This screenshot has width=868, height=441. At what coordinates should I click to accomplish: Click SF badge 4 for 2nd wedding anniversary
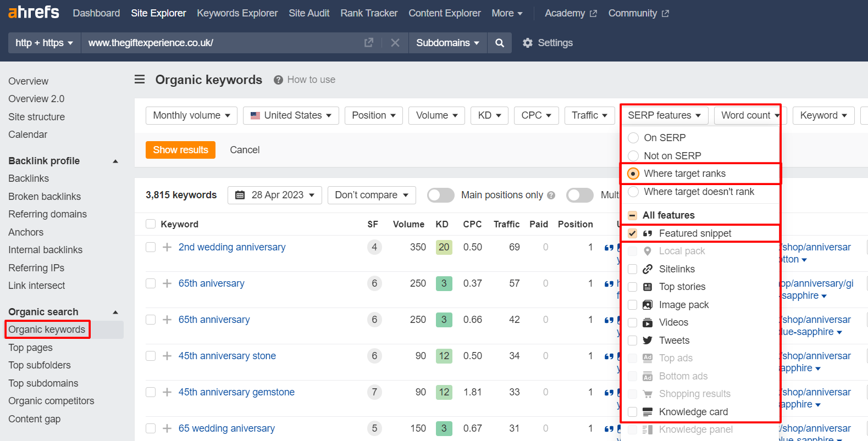click(374, 247)
